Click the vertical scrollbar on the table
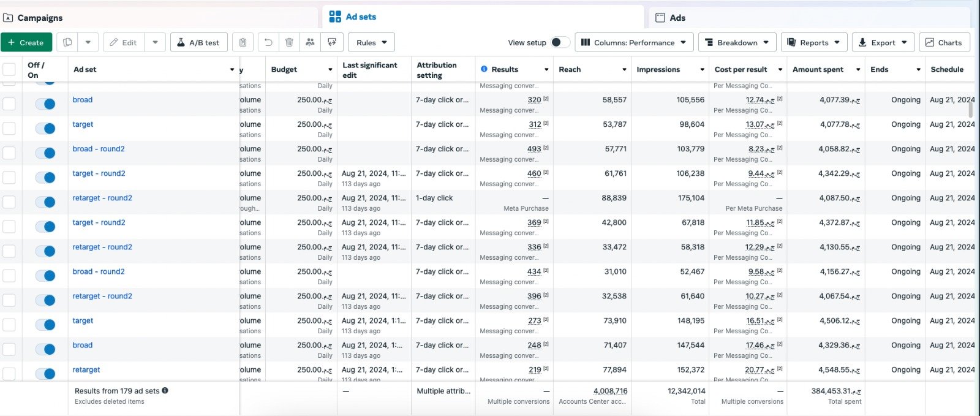 [x=970, y=110]
